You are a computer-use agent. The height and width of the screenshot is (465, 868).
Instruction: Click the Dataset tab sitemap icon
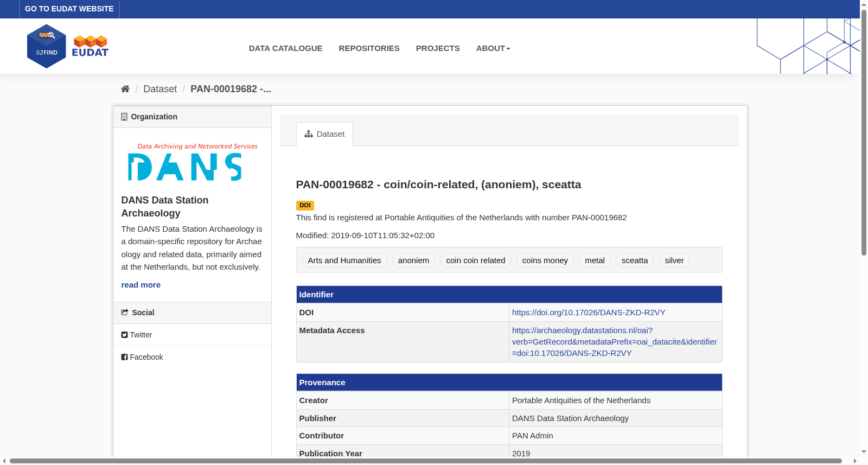309,134
